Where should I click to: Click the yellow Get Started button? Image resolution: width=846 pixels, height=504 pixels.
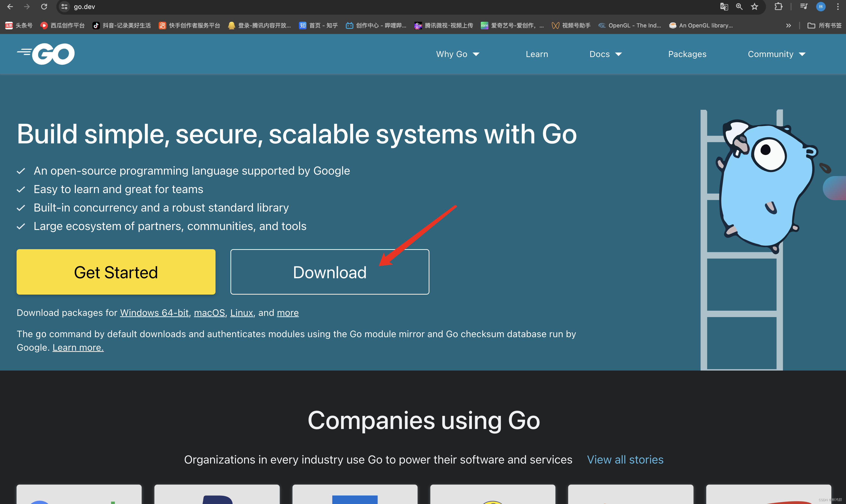[x=116, y=272]
